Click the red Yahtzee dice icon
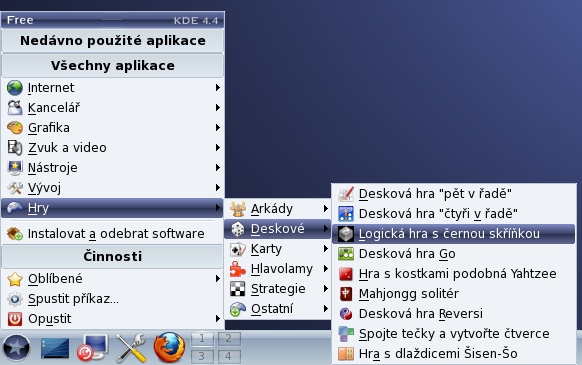Screen dimensions: 582x365 point(346,274)
